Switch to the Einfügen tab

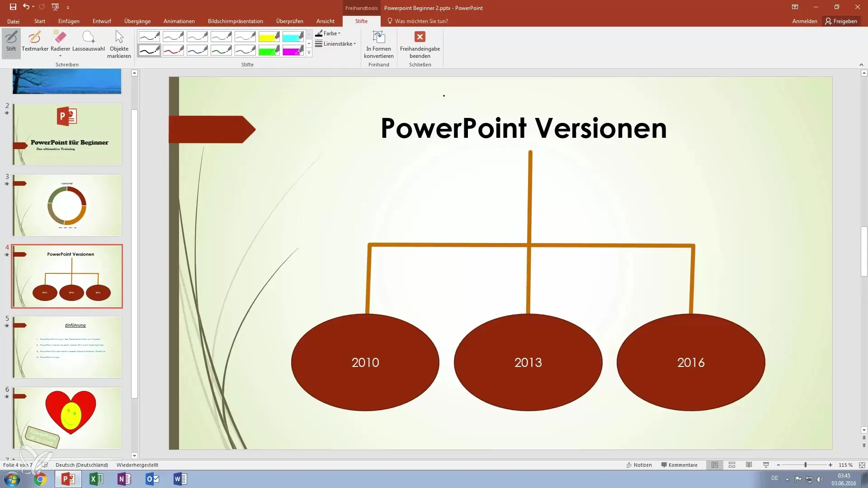coord(69,21)
